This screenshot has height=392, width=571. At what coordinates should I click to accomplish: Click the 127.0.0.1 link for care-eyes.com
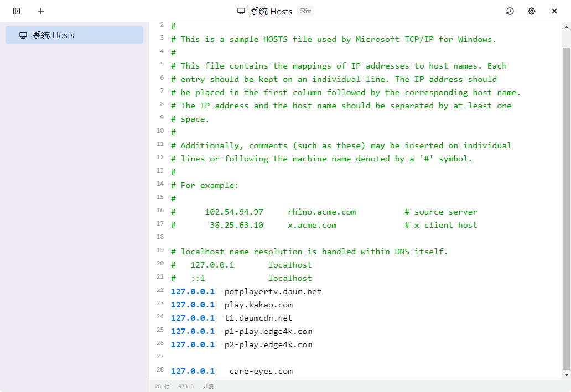(x=193, y=371)
